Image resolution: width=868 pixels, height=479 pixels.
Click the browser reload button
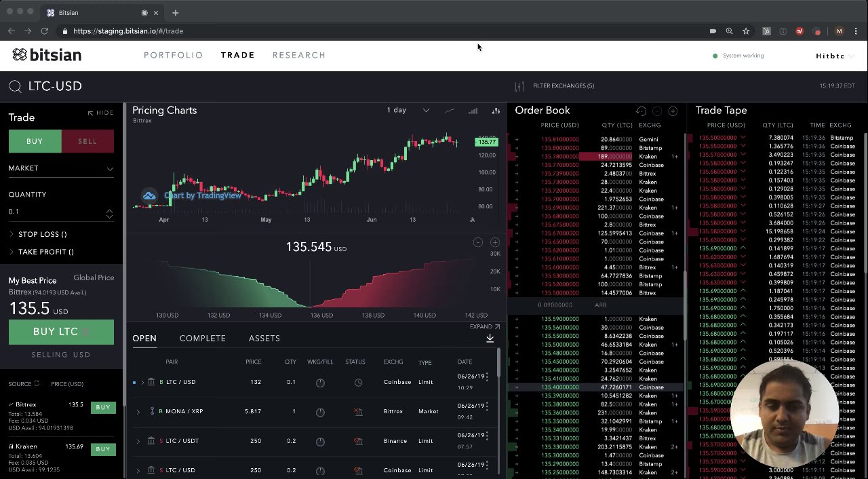[x=45, y=31]
